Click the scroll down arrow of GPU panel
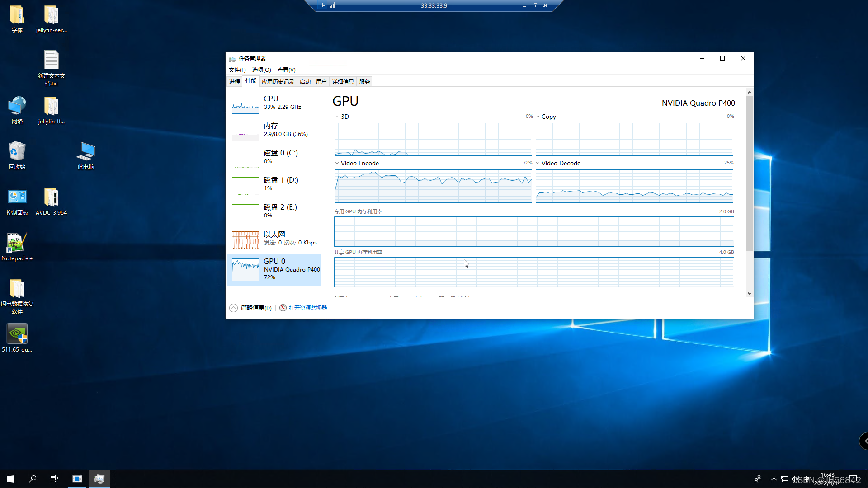The image size is (868, 488). pyautogui.click(x=750, y=294)
